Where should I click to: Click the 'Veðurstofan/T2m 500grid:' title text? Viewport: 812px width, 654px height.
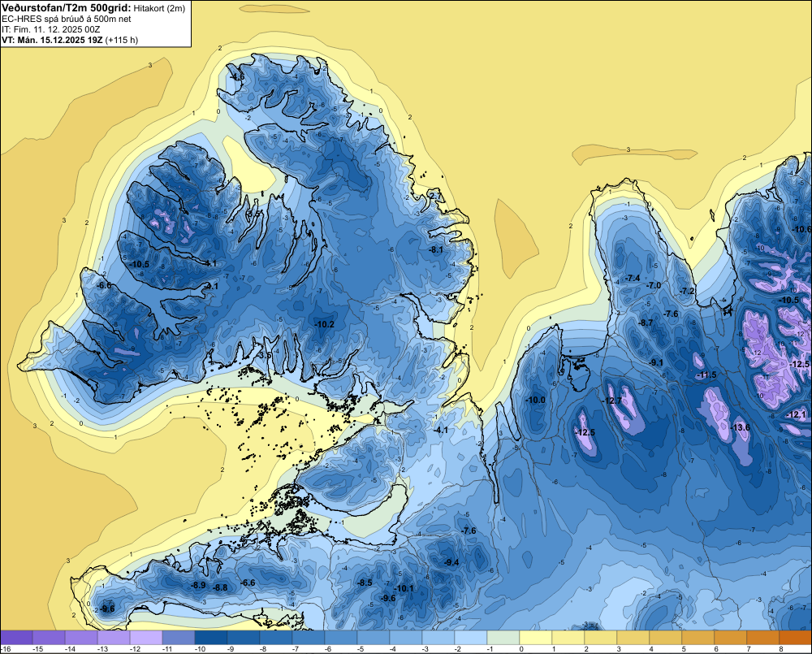click(67, 8)
